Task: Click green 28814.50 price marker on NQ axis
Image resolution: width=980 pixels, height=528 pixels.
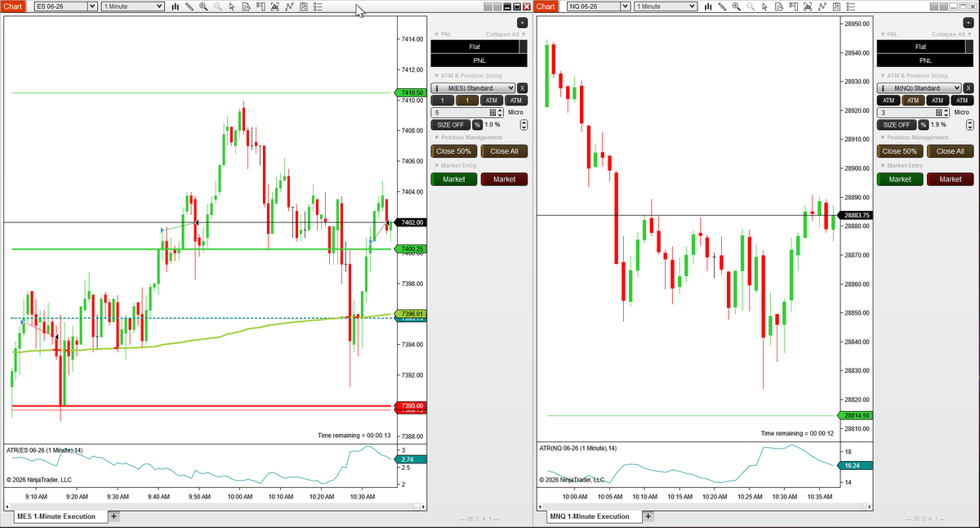Action: pos(855,415)
